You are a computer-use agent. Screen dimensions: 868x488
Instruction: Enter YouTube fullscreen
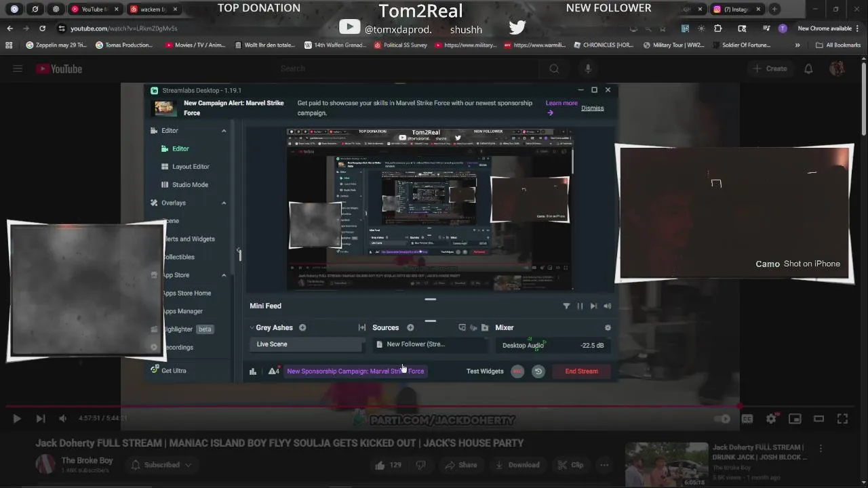(842, 419)
